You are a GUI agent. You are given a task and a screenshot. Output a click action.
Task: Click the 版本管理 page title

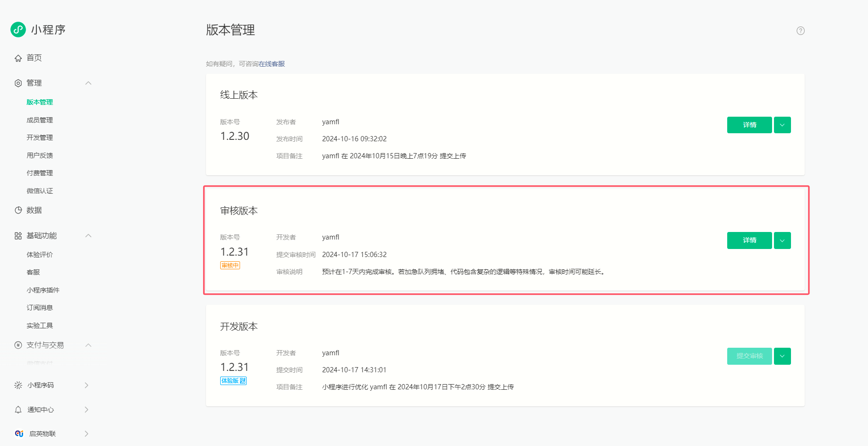231,30
